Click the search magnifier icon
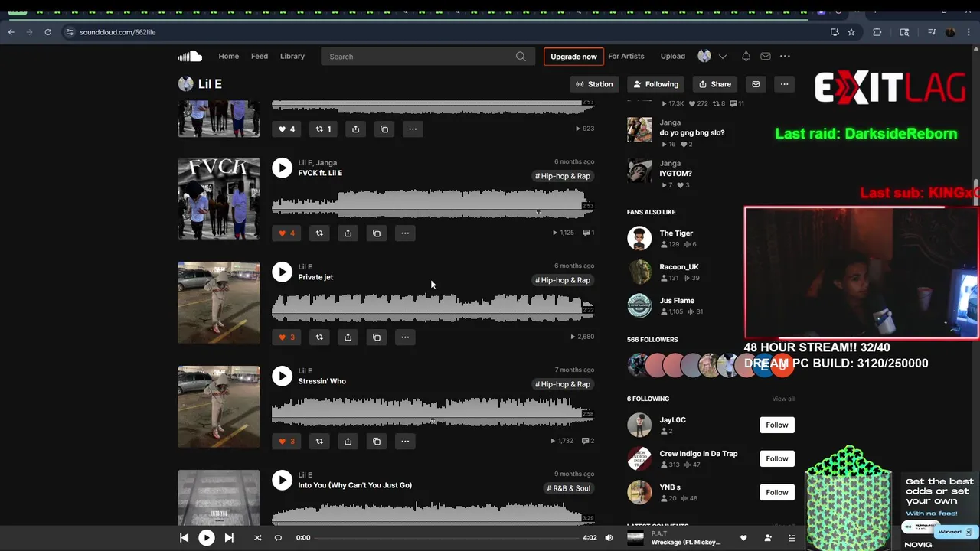The image size is (980, 551). (x=521, y=56)
